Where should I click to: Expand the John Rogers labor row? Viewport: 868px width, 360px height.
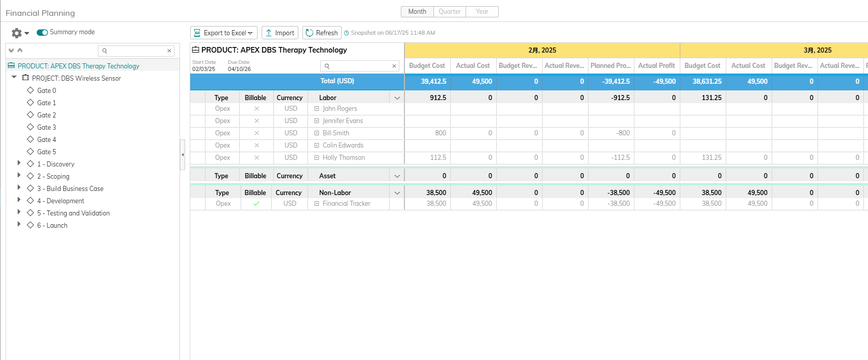[x=317, y=109]
